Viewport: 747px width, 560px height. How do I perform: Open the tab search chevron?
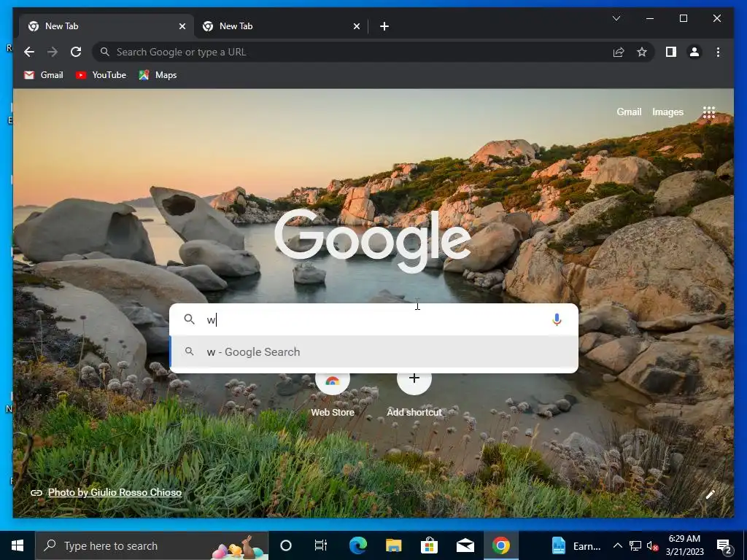point(616,18)
